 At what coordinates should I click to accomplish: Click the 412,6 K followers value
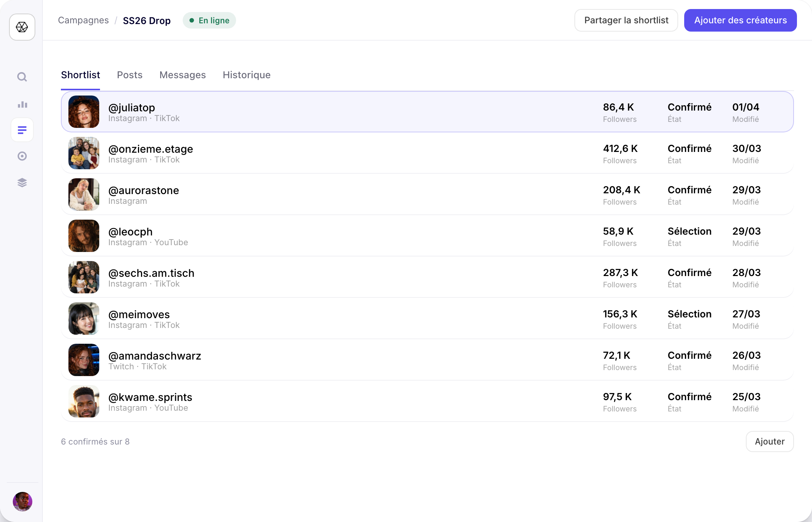click(x=620, y=149)
